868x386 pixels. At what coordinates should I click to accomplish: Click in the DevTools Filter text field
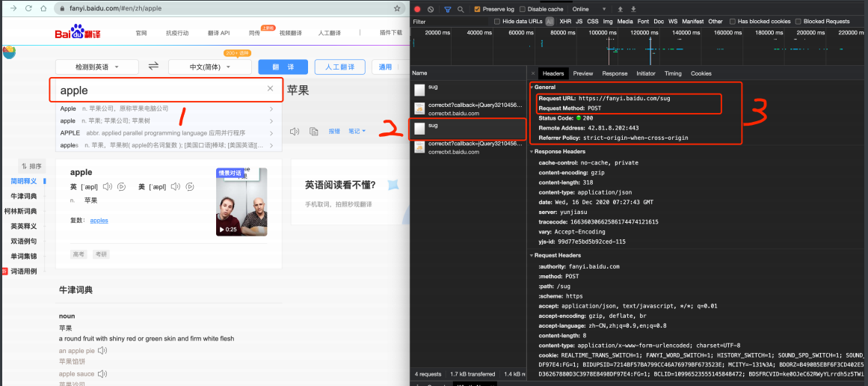tap(449, 22)
